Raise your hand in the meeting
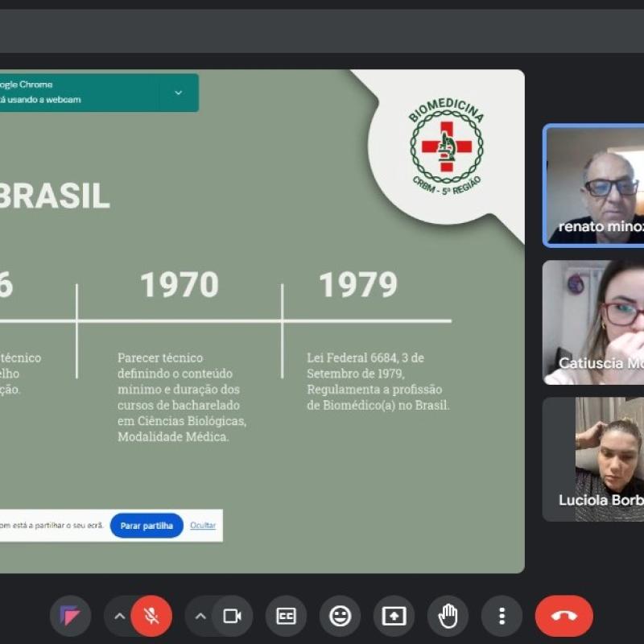The height and width of the screenshot is (644, 644). pyautogui.click(x=448, y=617)
